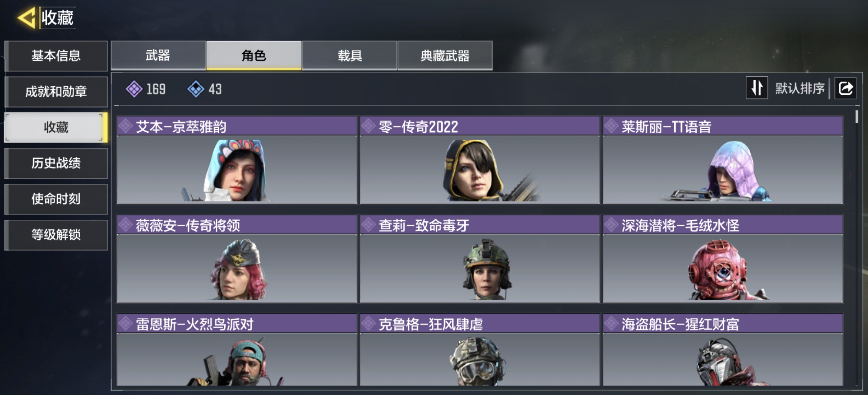This screenshot has height=395, width=868.
Task: Select the 薇薇安-传奇将领 character card
Action: point(236,259)
